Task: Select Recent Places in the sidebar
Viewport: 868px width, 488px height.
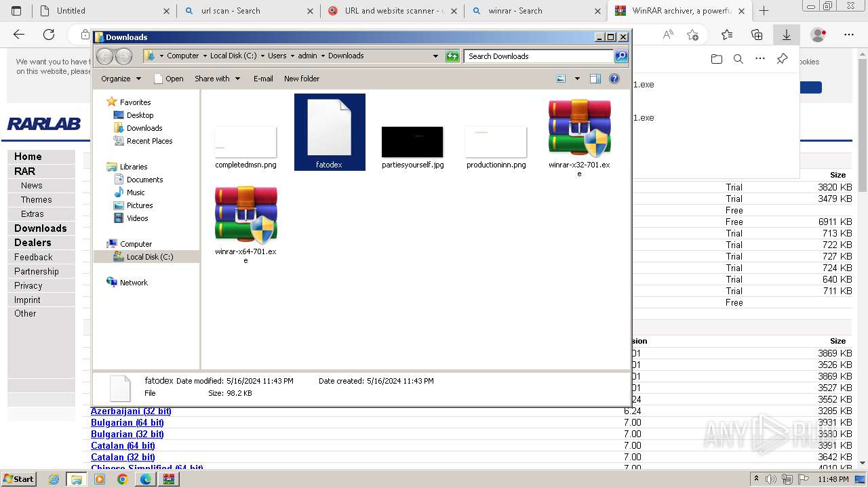Action: click(149, 141)
